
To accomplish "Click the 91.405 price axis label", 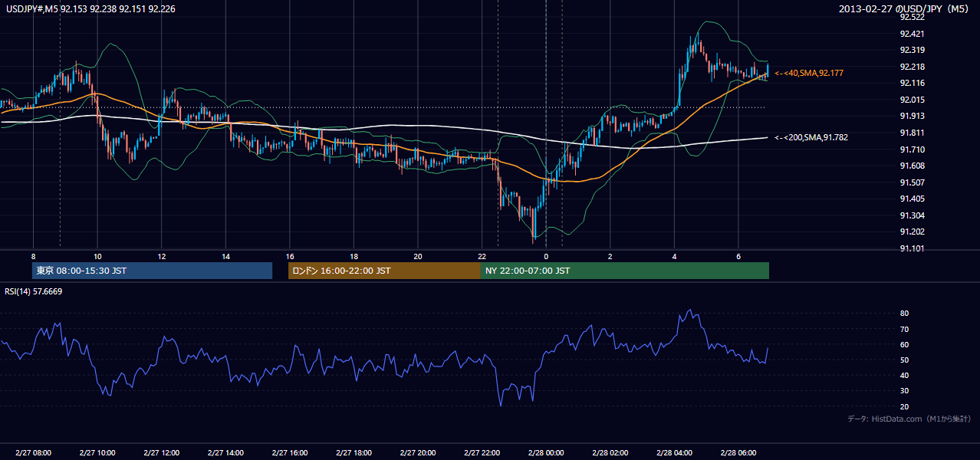I will coord(913,199).
